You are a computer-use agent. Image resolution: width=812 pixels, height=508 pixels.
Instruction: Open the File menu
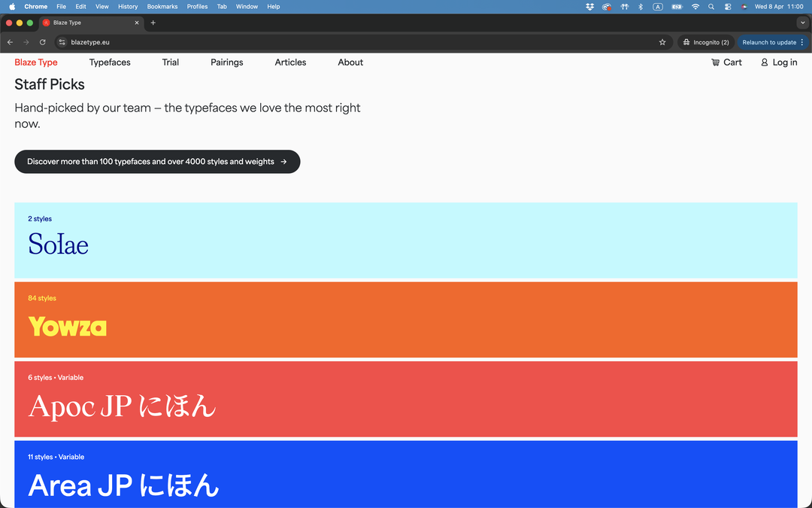61,7
